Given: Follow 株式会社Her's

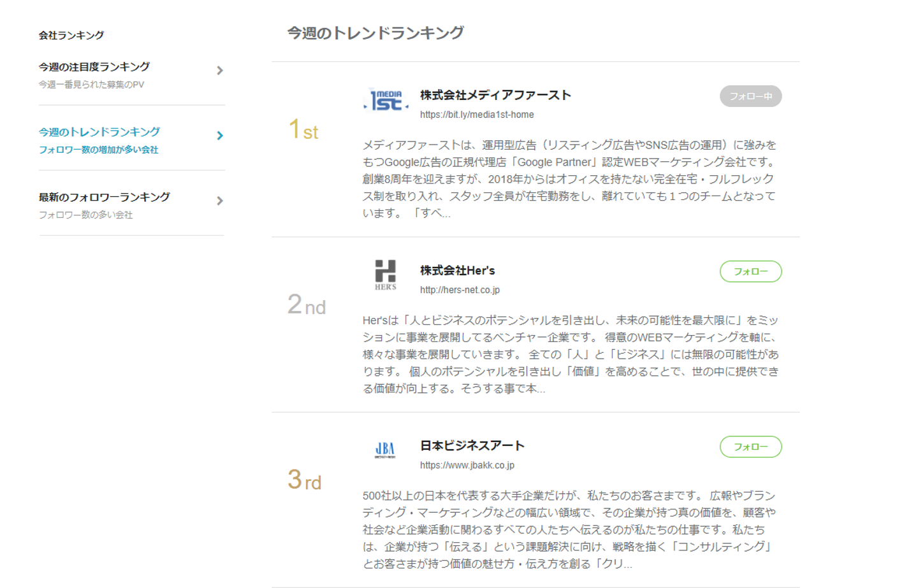Looking at the screenshot, I should pyautogui.click(x=750, y=271).
